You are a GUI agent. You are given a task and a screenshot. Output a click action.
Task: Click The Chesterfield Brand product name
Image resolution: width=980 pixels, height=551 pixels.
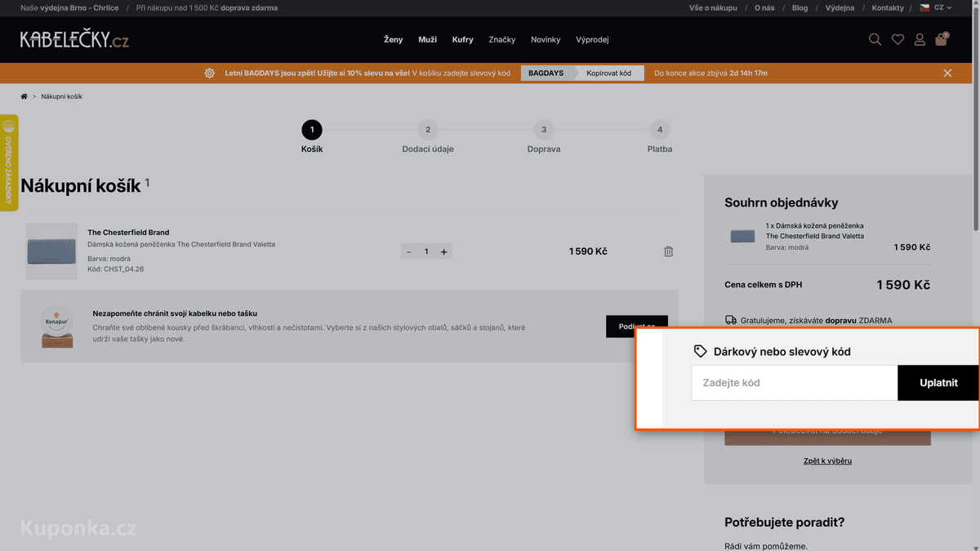(128, 233)
